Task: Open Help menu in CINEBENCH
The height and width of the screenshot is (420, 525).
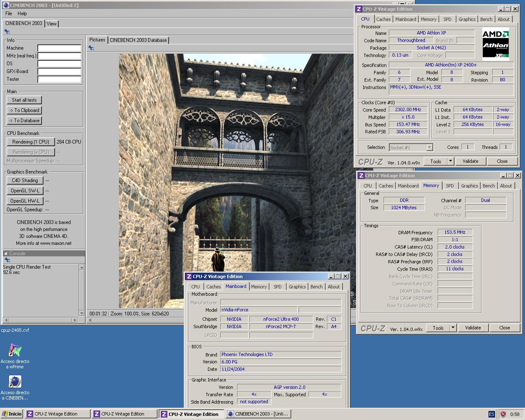Action: (22, 14)
